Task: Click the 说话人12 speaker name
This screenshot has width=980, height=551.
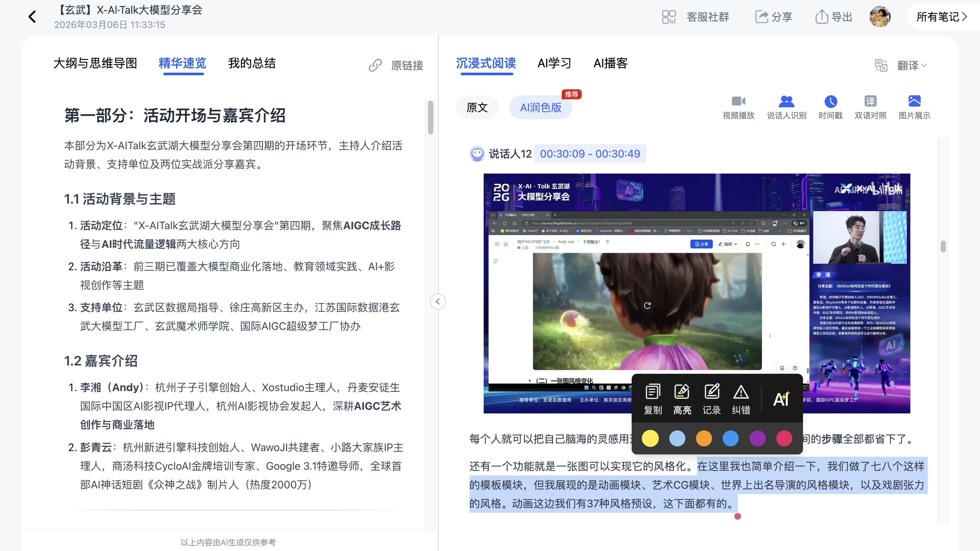Action: pos(510,154)
